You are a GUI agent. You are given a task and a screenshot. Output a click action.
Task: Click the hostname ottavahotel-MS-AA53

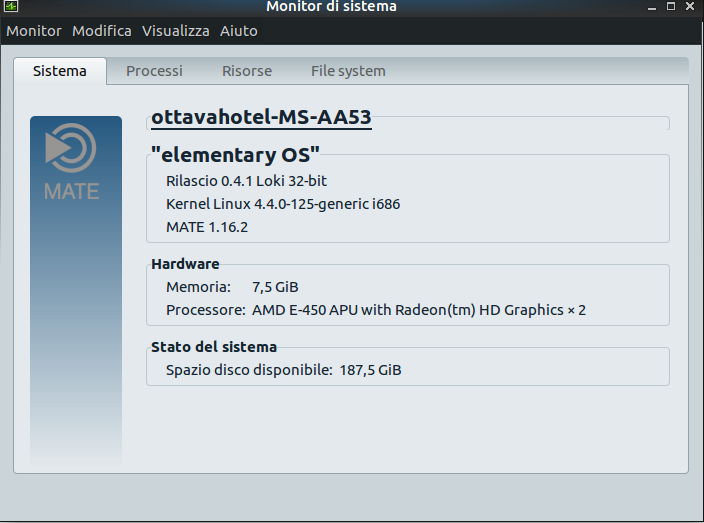click(261, 118)
